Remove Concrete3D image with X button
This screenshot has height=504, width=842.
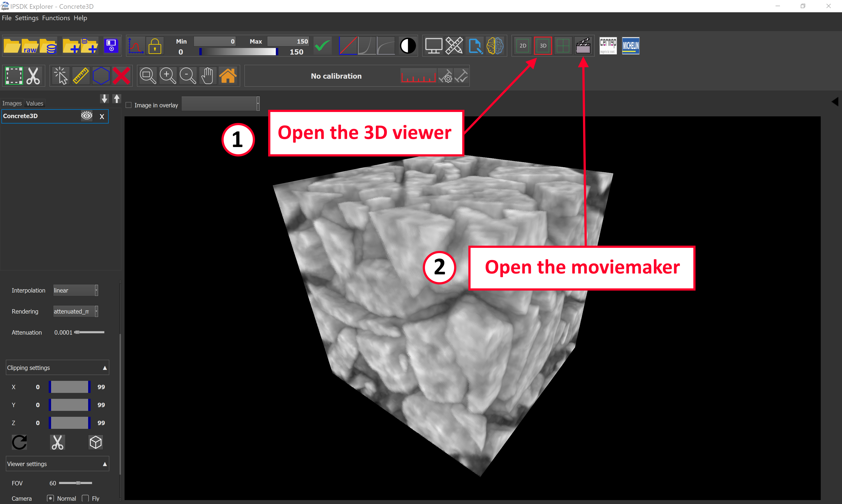102,117
